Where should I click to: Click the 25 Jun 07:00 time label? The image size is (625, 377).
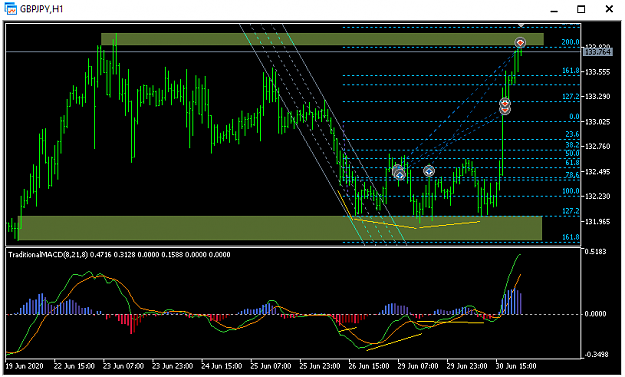click(x=271, y=366)
